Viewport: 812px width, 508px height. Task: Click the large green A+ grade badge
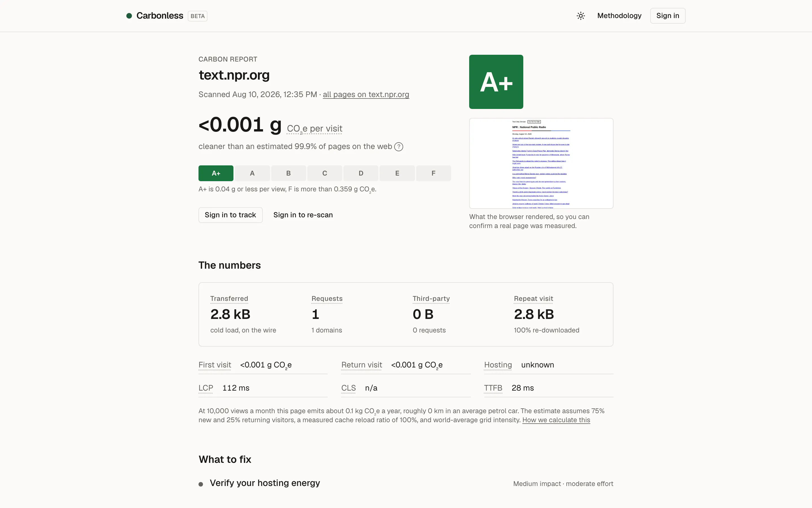point(496,82)
